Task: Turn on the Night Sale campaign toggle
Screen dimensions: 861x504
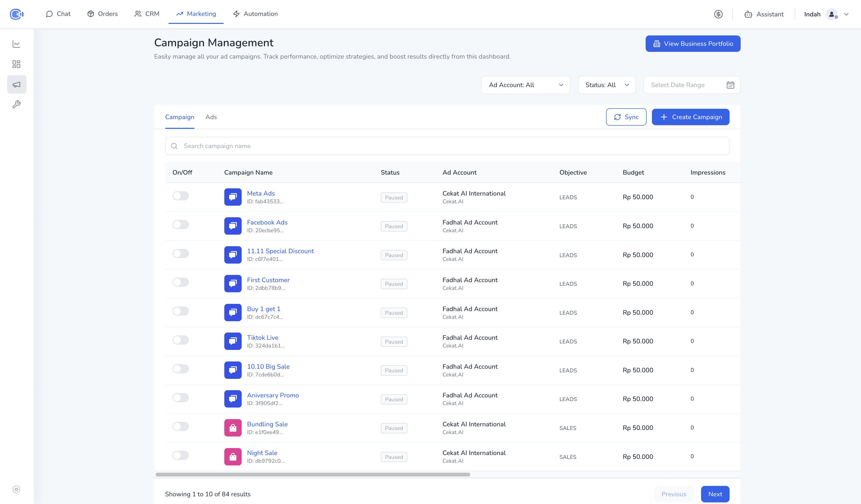Action: 180,455
